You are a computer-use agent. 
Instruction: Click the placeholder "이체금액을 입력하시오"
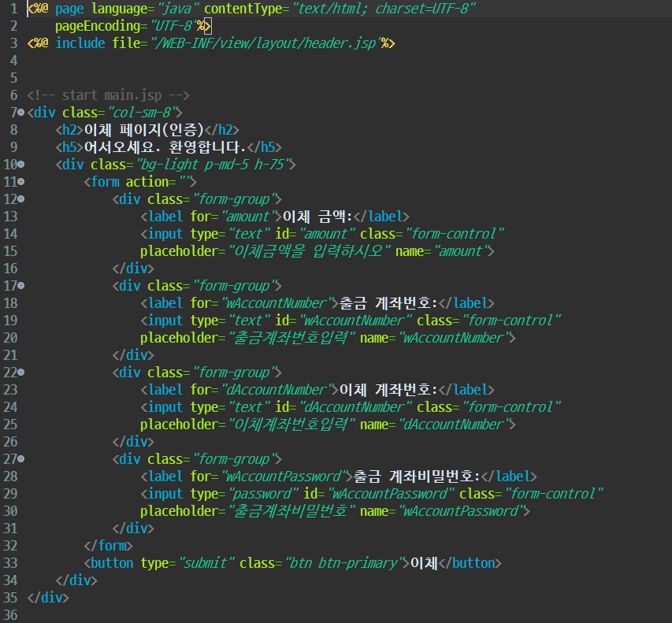click(x=310, y=251)
